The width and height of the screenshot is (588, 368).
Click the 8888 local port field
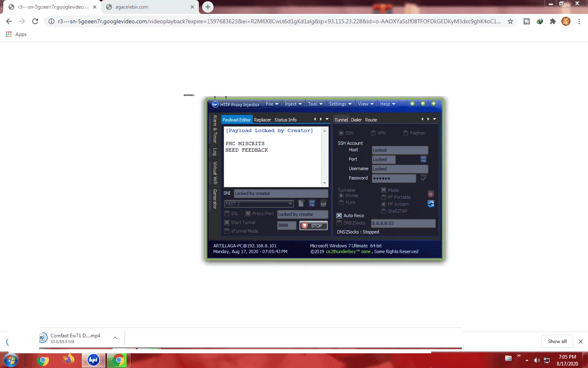[287, 225]
